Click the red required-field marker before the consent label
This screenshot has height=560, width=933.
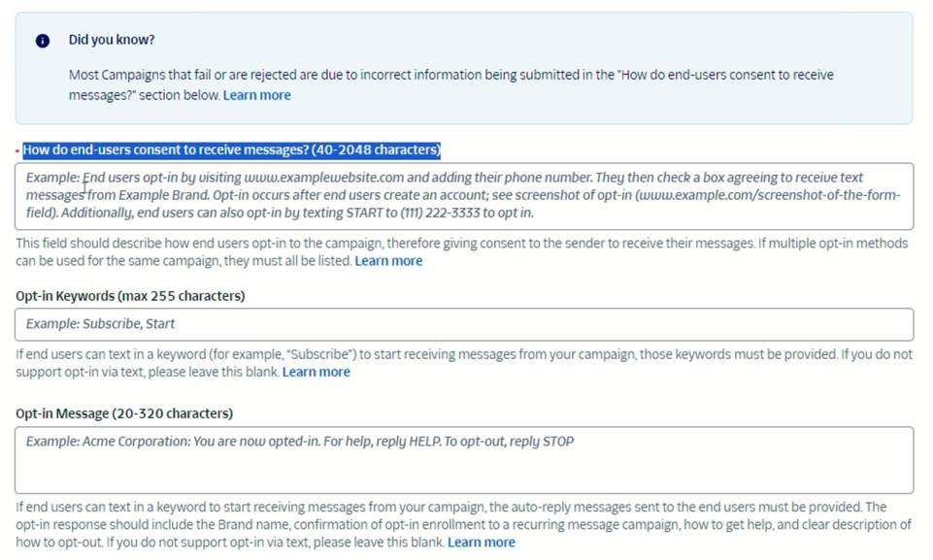click(17, 150)
